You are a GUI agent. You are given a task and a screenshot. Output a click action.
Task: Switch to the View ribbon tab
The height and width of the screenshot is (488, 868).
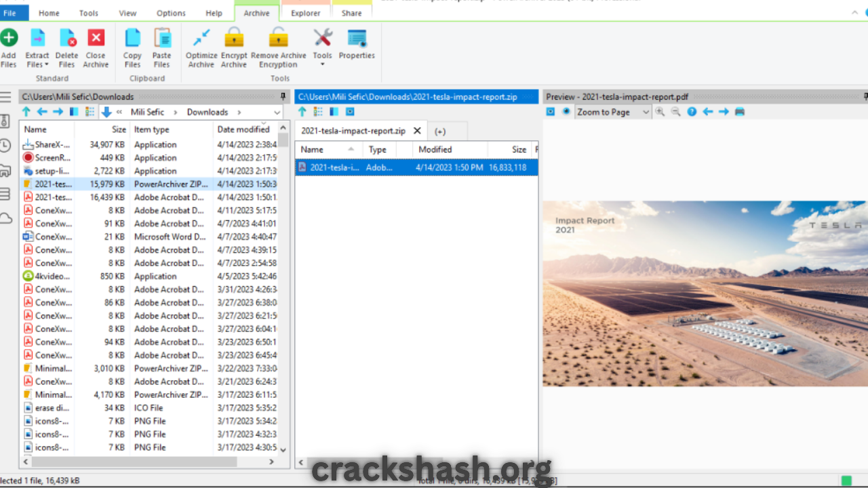(127, 13)
